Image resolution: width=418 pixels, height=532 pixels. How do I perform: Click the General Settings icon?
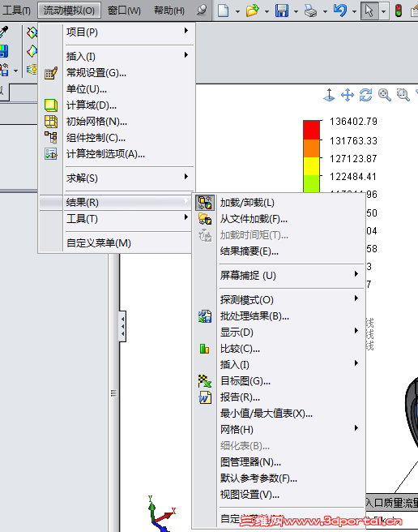click(51, 73)
